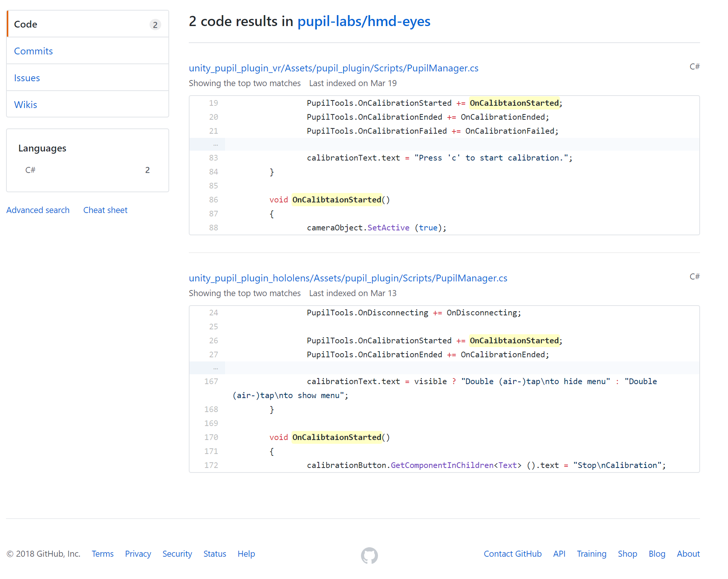
Task: Open unity_pupil_plugin_hololens PupilManager.cs file
Action: point(348,278)
